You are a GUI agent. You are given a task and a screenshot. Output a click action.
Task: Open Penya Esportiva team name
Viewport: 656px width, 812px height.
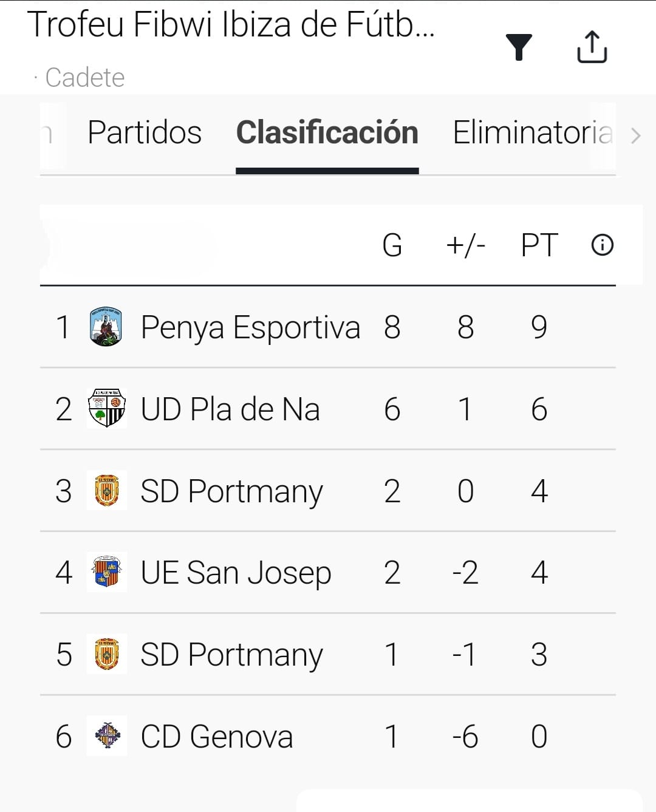coord(250,327)
